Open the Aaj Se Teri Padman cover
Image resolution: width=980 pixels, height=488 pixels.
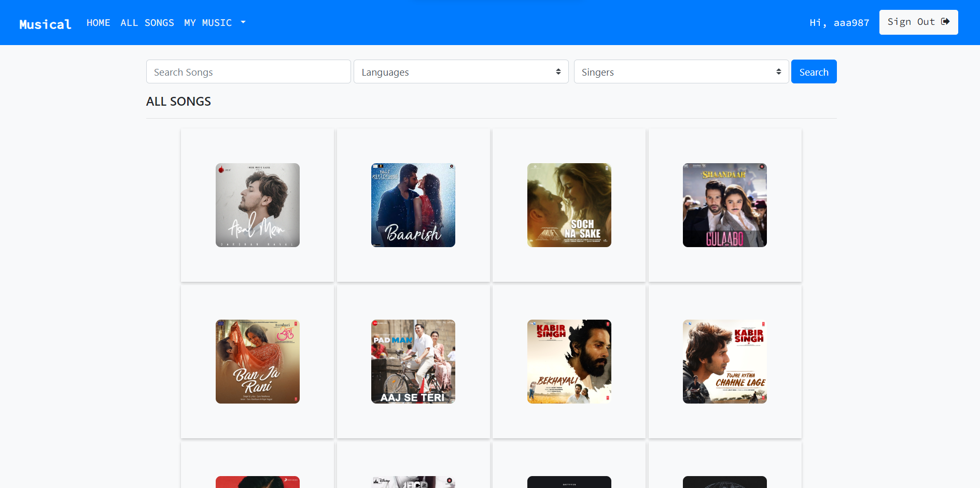coord(413,362)
